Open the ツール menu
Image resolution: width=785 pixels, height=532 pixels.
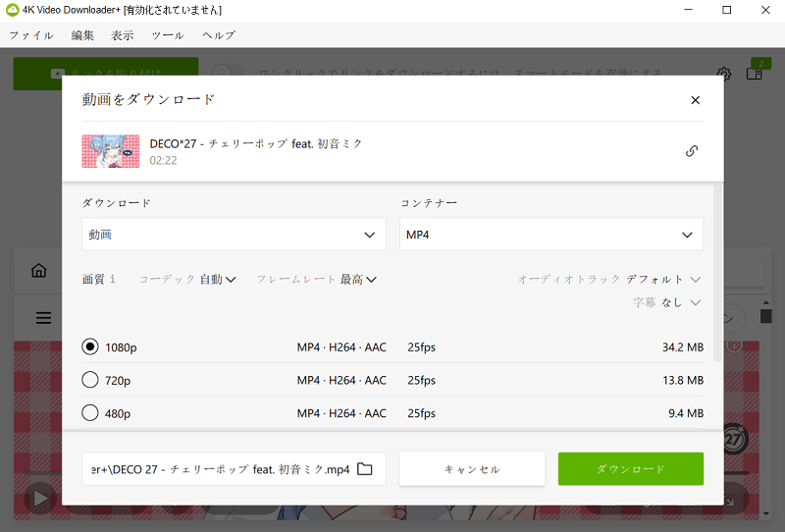click(168, 35)
